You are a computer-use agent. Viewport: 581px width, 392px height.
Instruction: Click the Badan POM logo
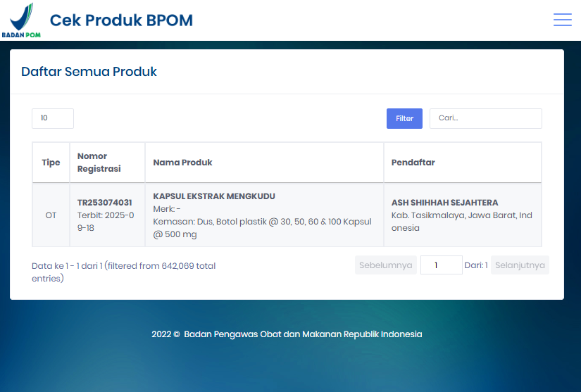tap(21, 20)
